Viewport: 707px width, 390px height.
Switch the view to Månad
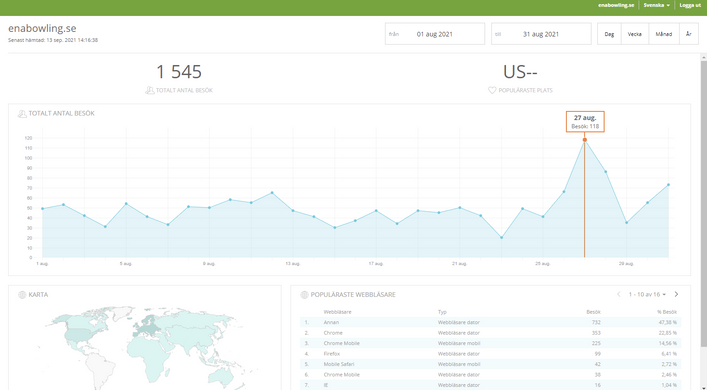pos(664,34)
